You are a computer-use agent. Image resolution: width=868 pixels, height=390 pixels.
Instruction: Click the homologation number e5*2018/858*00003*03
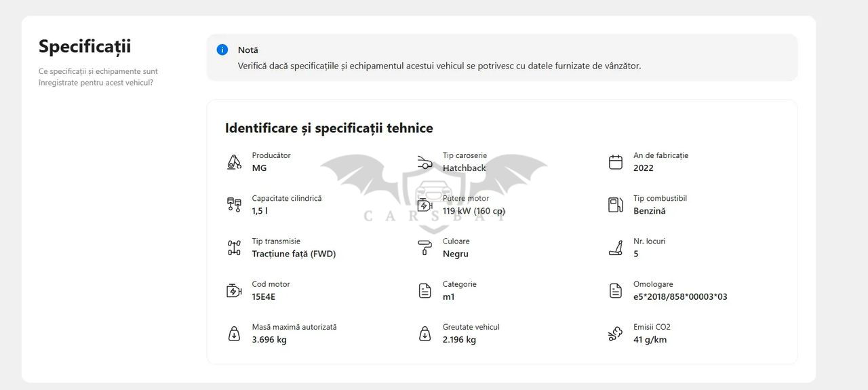[680, 297]
